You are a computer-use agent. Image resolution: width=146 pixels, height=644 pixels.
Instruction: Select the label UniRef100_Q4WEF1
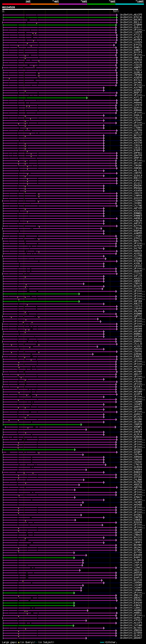[131, 50]
